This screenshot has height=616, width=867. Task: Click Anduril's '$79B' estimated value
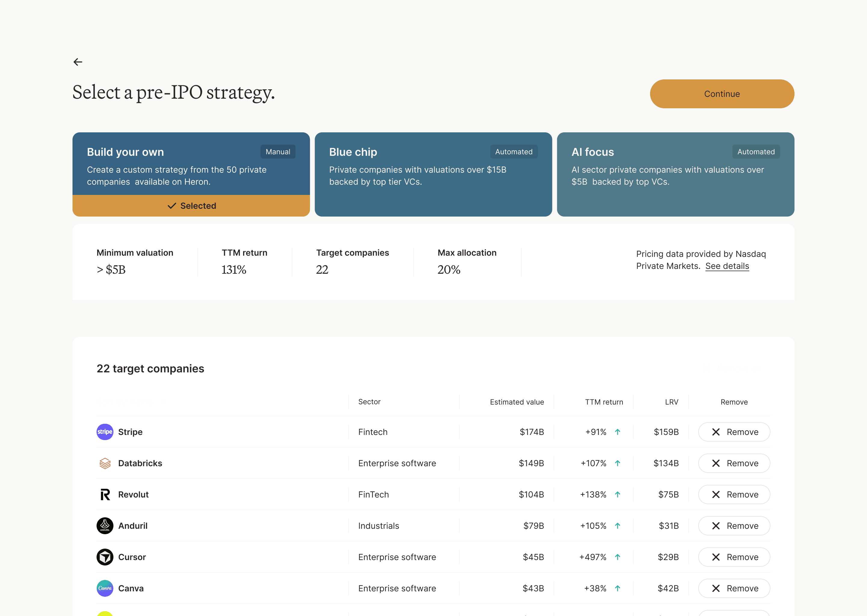[534, 526]
